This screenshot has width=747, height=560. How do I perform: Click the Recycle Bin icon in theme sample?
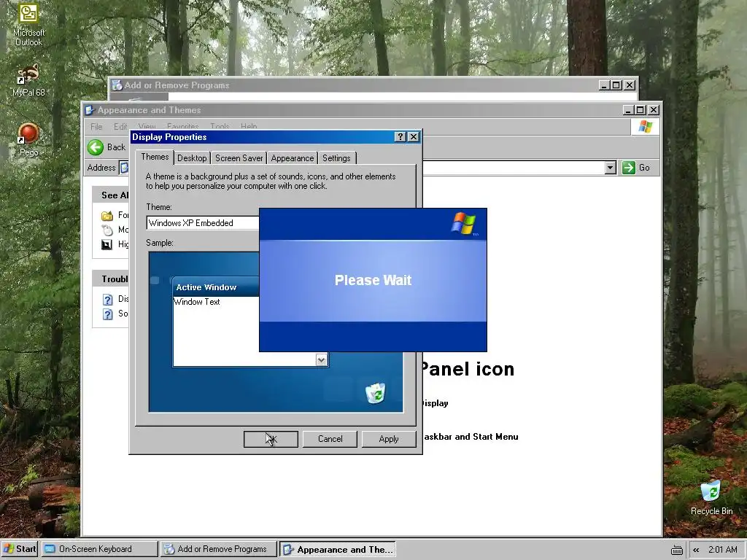(376, 393)
